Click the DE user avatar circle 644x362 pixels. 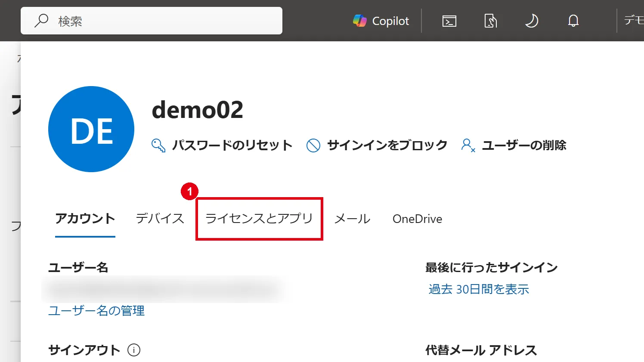point(91,129)
